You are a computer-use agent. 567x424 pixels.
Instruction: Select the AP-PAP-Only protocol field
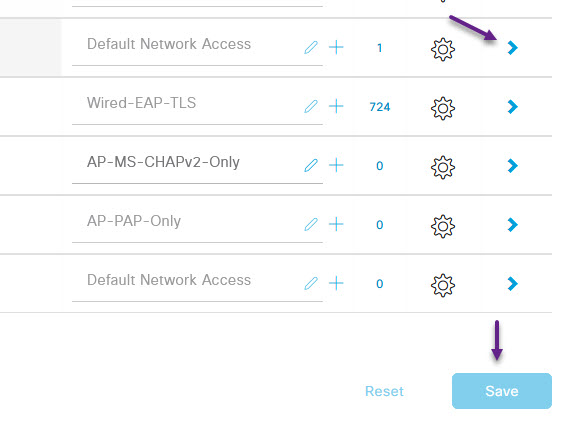(x=197, y=221)
